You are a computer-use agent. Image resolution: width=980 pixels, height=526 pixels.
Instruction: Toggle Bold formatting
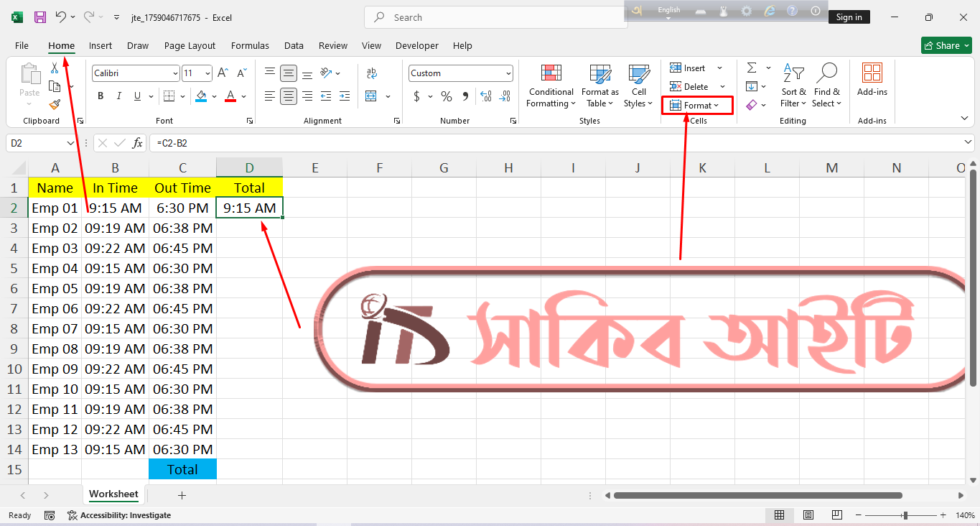click(x=101, y=96)
